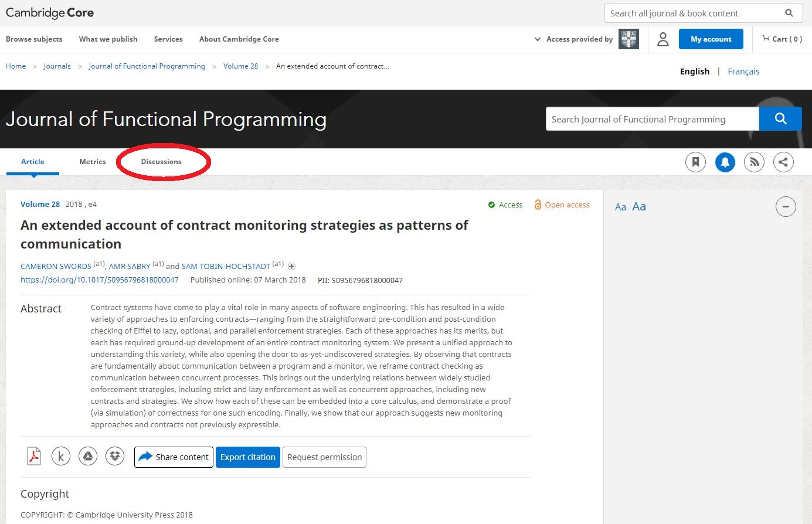The height and width of the screenshot is (524, 812).
Task: Click the Open access label
Action: pyautogui.click(x=567, y=205)
